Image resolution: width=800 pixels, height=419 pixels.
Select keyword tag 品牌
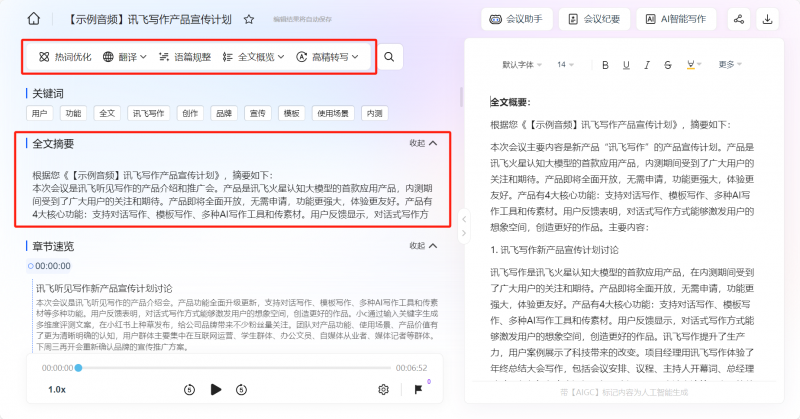(x=224, y=113)
